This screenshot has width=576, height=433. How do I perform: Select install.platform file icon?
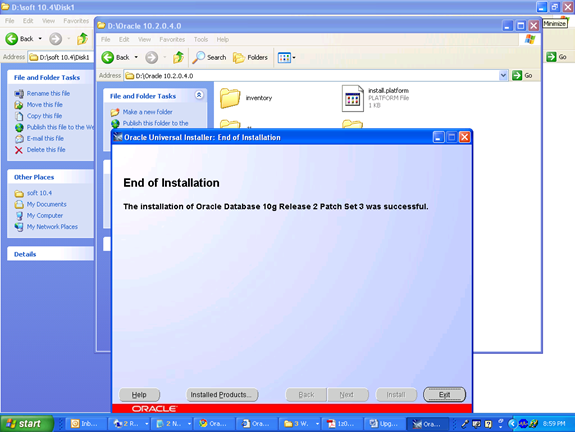(352, 98)
